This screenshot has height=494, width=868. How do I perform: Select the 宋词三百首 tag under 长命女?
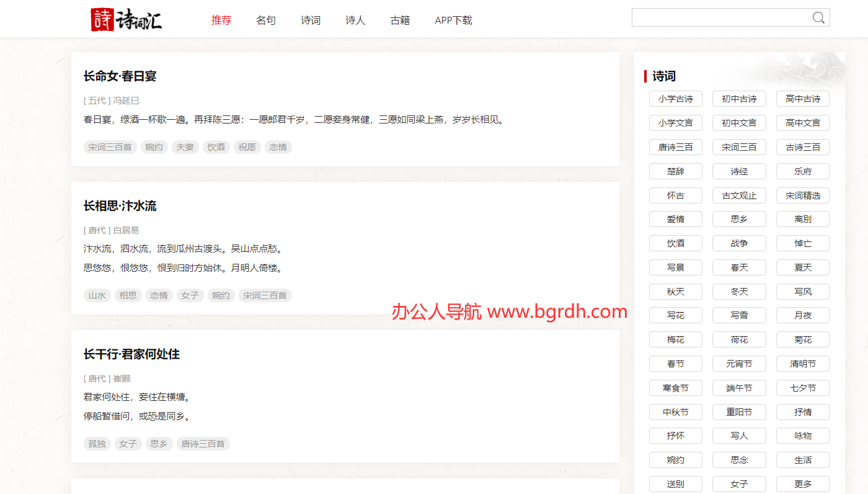coord(110,147)
